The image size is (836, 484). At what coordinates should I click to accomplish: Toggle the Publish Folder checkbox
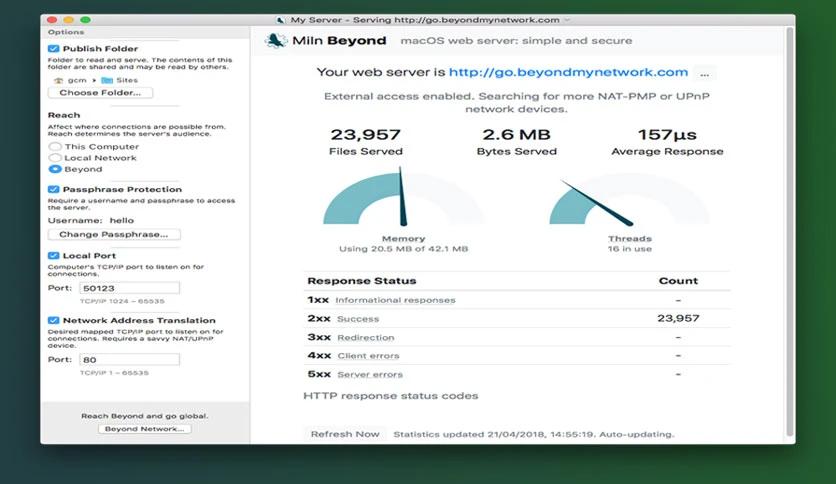pos(53,49)
